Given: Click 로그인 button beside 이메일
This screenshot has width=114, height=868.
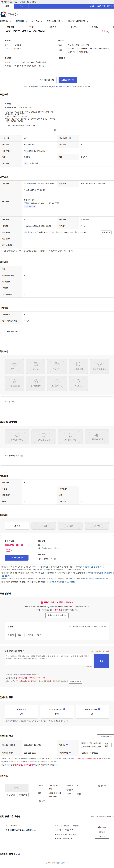Looking at the screenshot, I should [x=39, y=635].
